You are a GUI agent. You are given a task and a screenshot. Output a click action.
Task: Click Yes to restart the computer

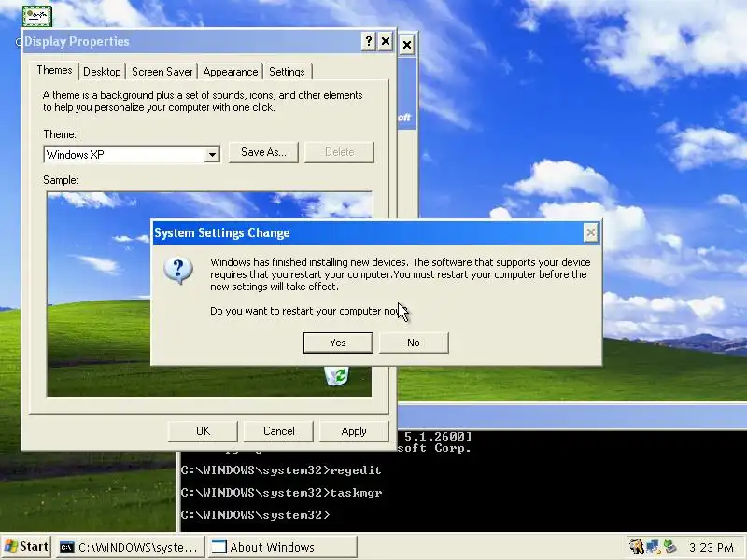(338, 343)
